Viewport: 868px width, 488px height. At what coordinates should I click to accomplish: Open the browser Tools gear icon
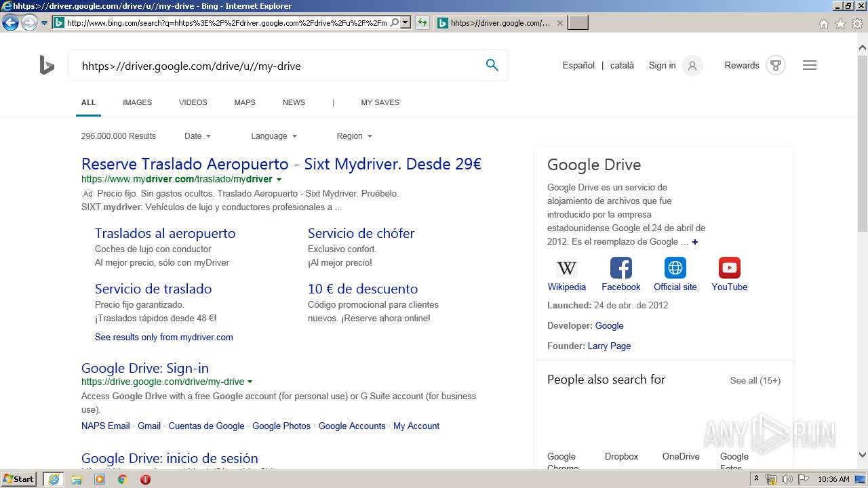pos(857,24)
